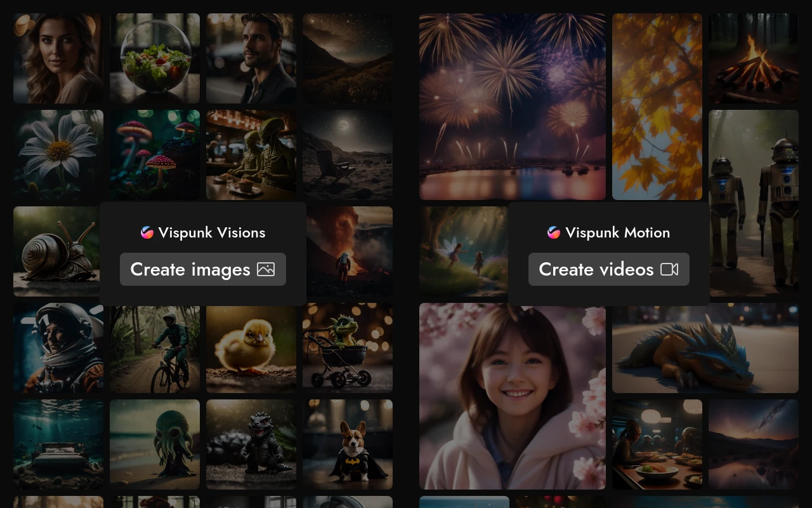Open the smiling girl cherry blossom image
This screenshot has height=508, width=812.
coord(512,396)
